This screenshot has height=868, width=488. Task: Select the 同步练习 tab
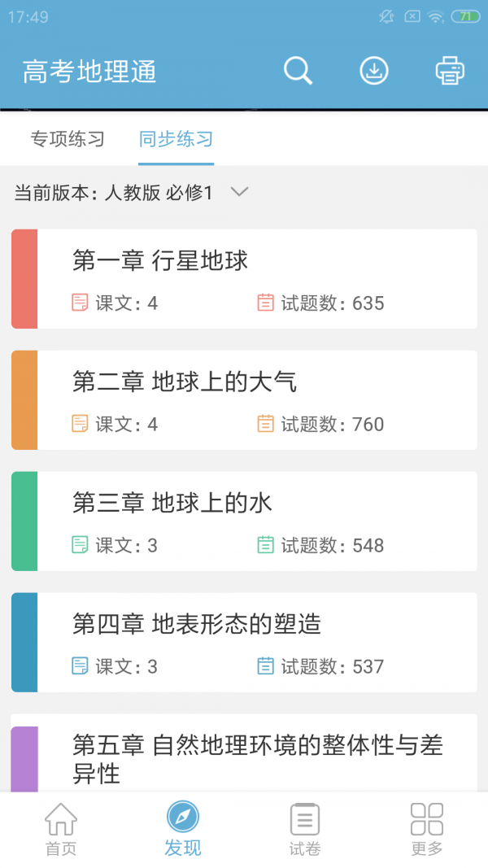point(176,139)
